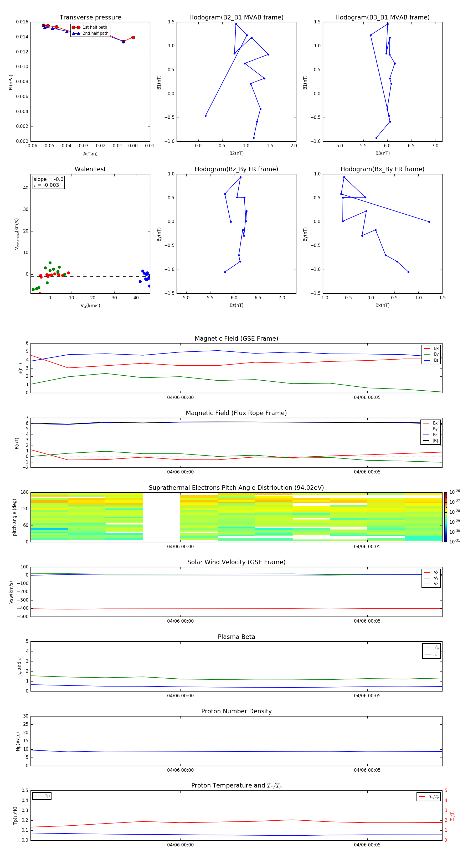Click "04/06 00:00" tick under proton temperature plot
This screenshot has width=473, height=868.
coord(181,845)
